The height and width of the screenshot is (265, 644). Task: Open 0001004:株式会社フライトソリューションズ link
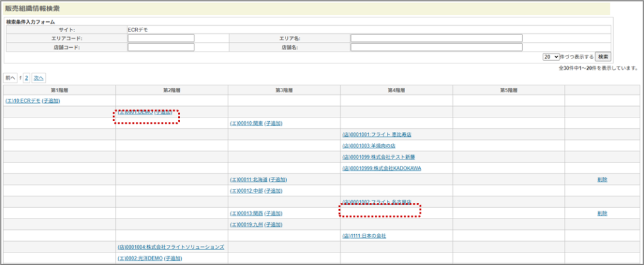pos(170,247)
